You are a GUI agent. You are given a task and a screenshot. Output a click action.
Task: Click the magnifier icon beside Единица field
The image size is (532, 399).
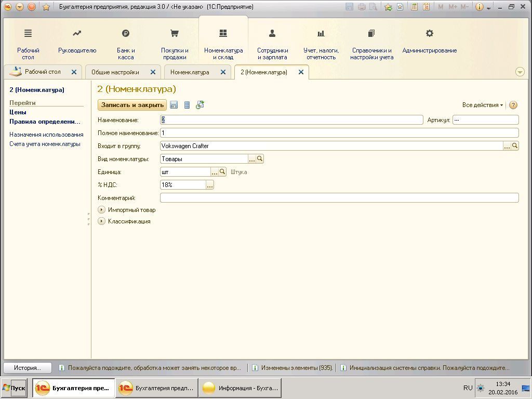coord(222,172)
